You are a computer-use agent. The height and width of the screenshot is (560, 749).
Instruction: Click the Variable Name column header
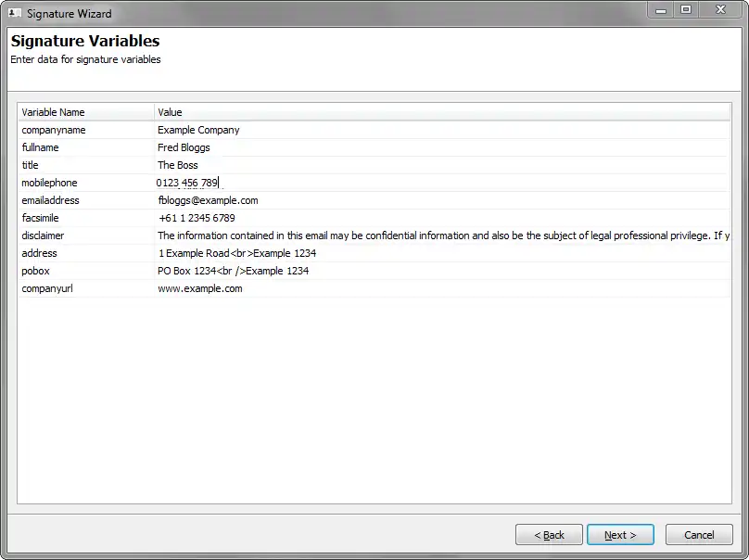(86, 112)
